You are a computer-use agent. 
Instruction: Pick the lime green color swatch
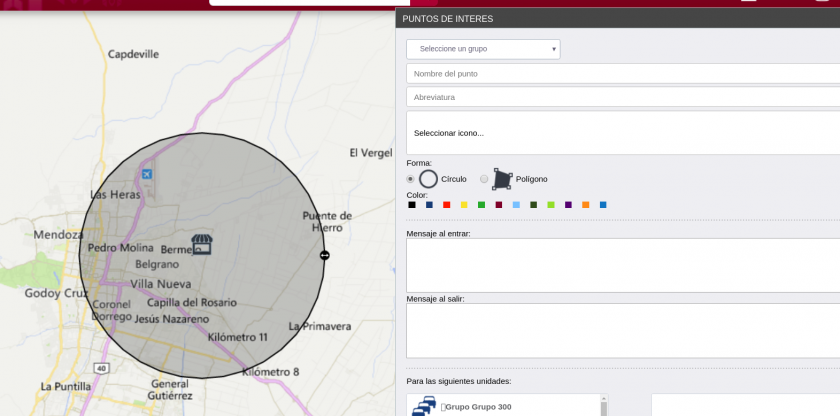(551, 205)
